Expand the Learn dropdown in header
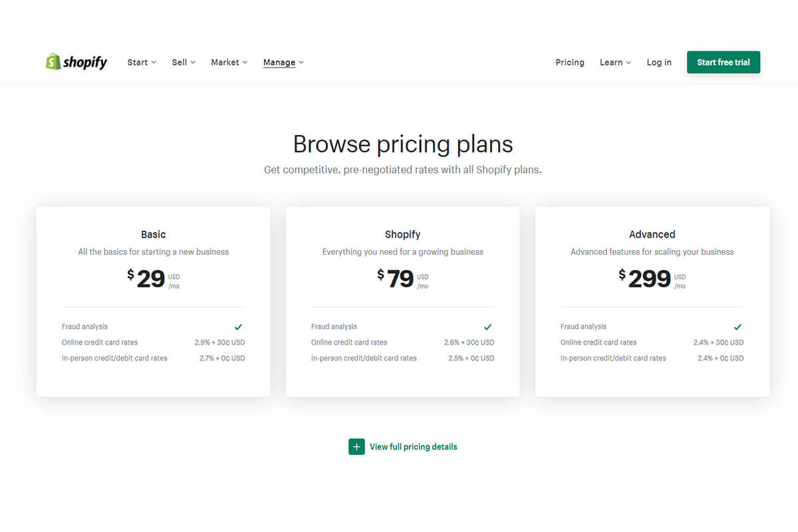 (x=615, y=63)
